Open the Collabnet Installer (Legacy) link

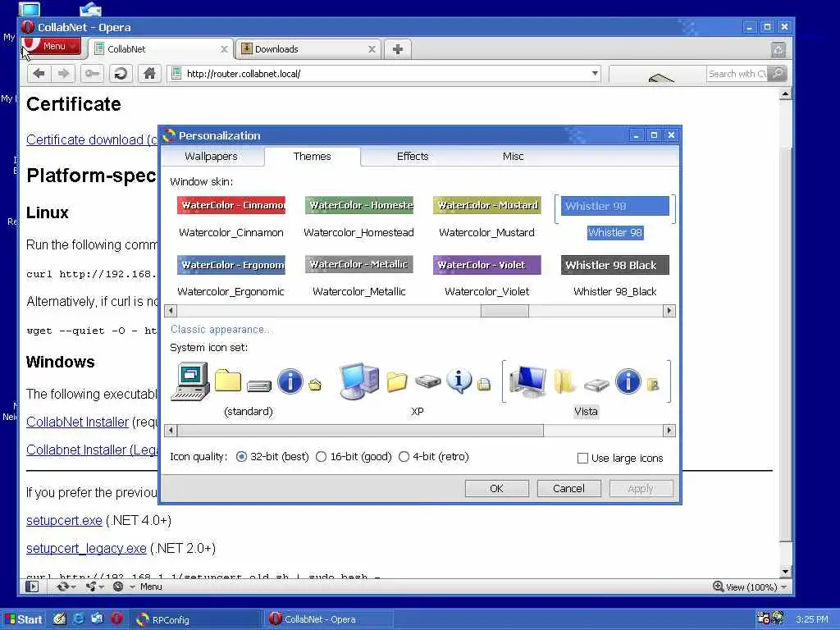click(x=92, y=450)
